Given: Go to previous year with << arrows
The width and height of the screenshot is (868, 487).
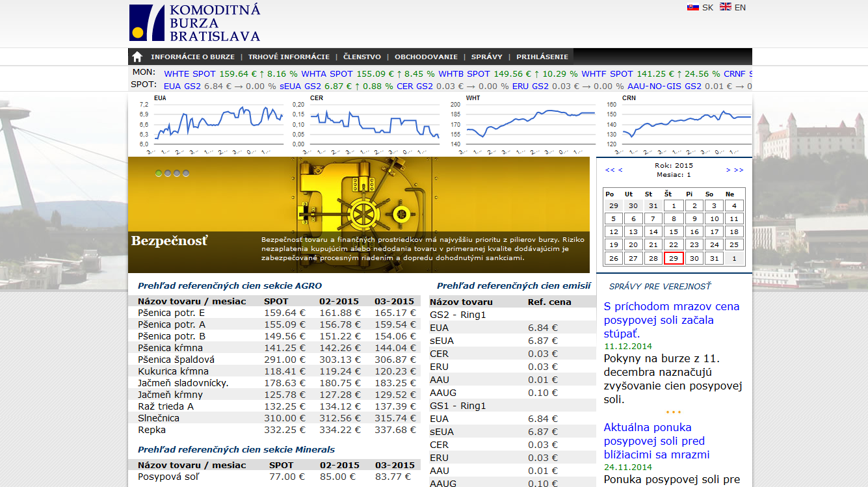Looking at the screenshot, I should pyautogui.click(x=609, y=170).
